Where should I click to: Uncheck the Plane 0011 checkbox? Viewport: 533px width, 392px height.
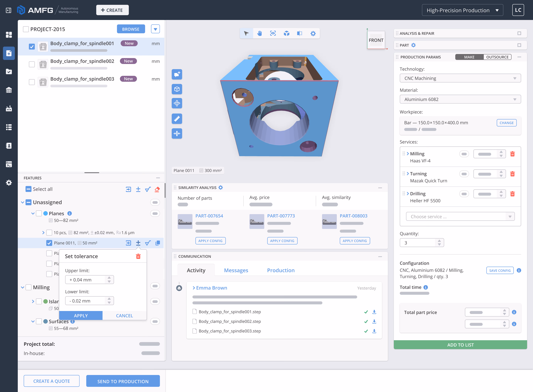coord(49,243)
